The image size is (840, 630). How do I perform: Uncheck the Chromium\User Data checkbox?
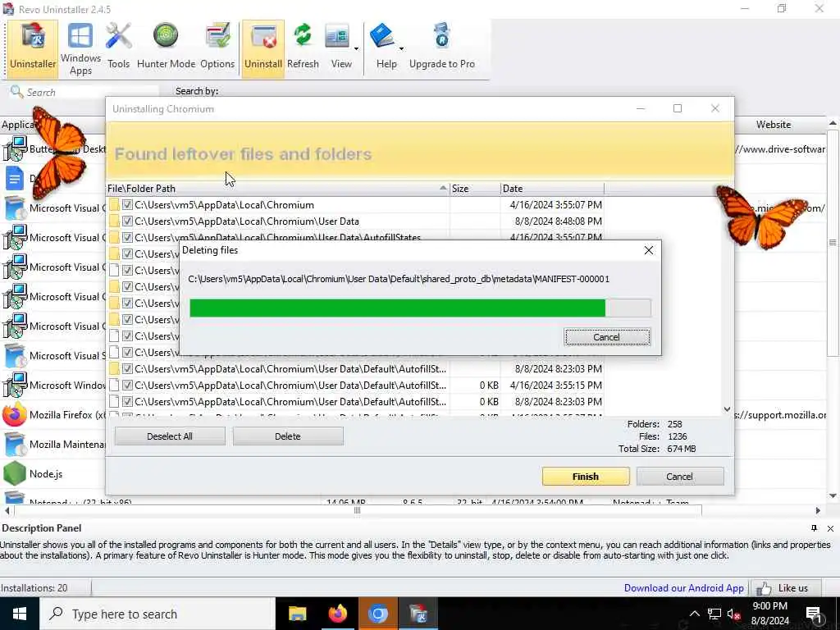coord(127,221)
